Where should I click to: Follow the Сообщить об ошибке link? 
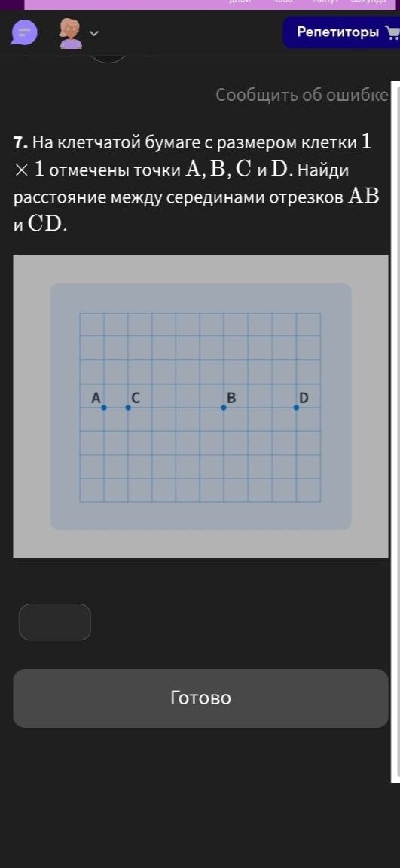(302, 95)
